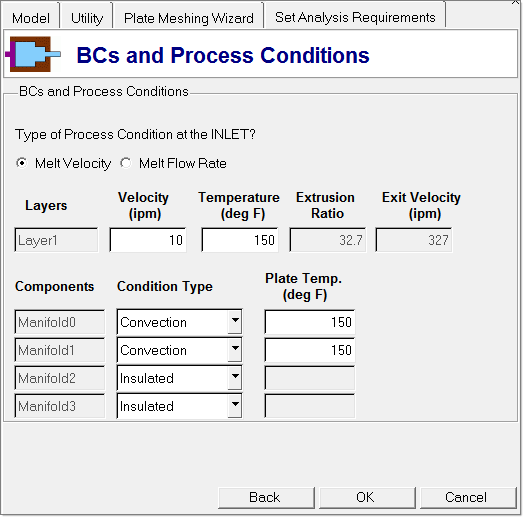Screen dimensions: 524x518
Task: Open Manifold0 condition type dropdown
Action: tap(235, 321)
